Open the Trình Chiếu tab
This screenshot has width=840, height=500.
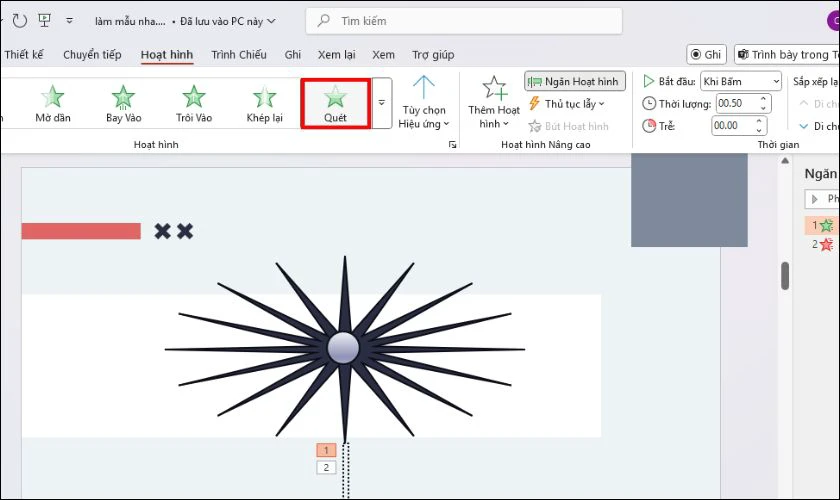click(238, 55)
